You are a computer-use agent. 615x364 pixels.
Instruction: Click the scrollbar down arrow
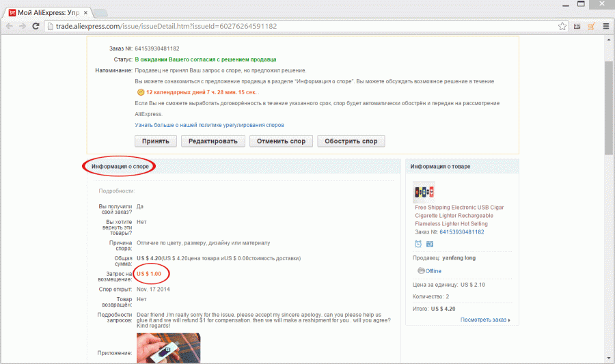point(609,358)
